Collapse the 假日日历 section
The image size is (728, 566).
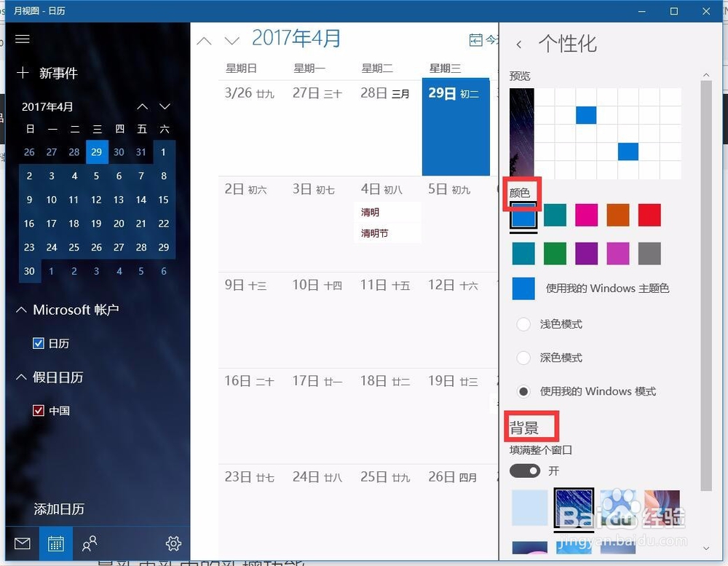tap(20, 377)
